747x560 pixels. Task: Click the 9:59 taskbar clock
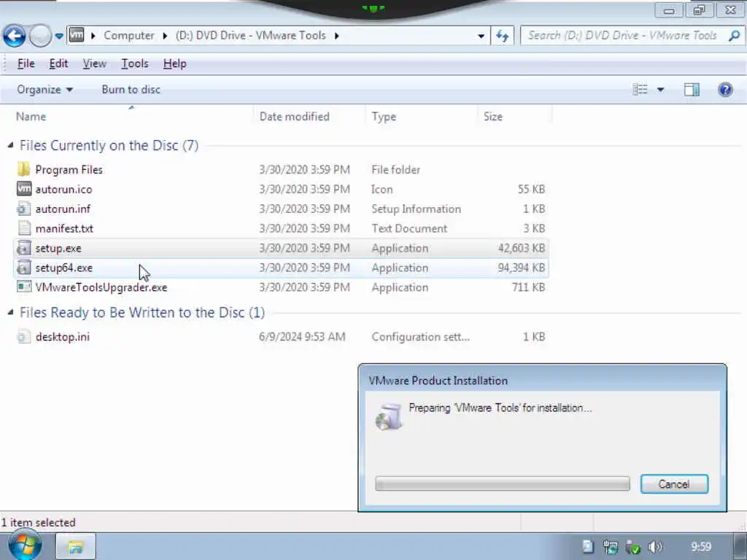pos(701,547)
